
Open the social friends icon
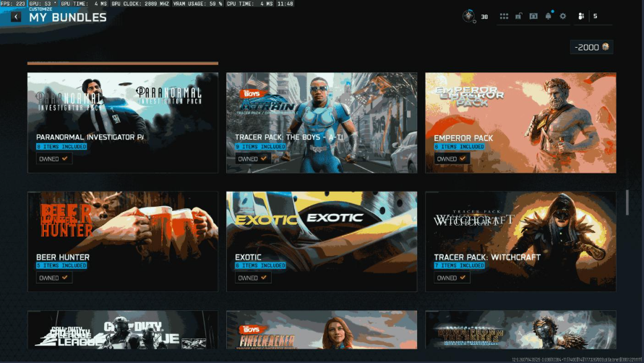pyautogui.click(x=580, y=17)
